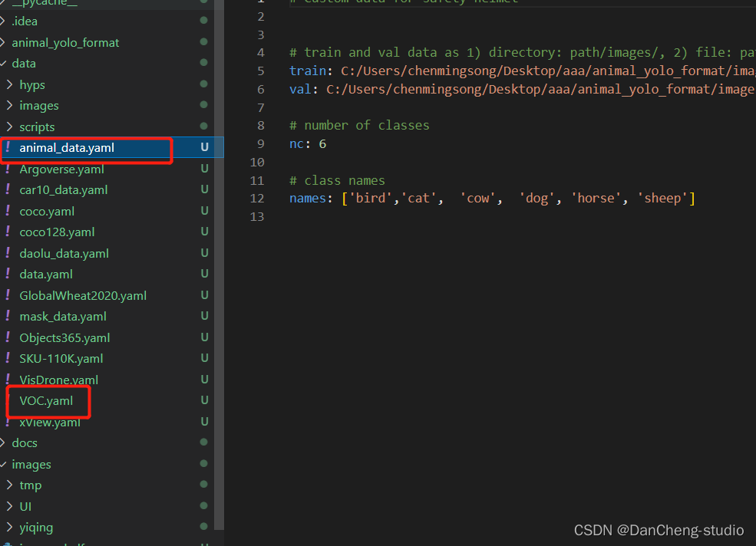The image size is (756, 546).
Task: Expand the scripts folder chevron
Action: click(x=9, y=127)
